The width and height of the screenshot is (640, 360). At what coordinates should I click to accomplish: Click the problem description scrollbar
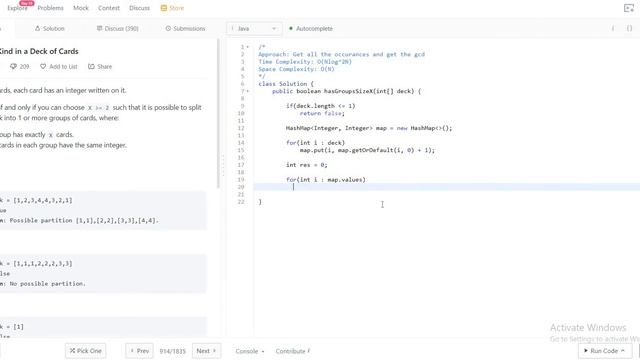[x=219, y=113]
